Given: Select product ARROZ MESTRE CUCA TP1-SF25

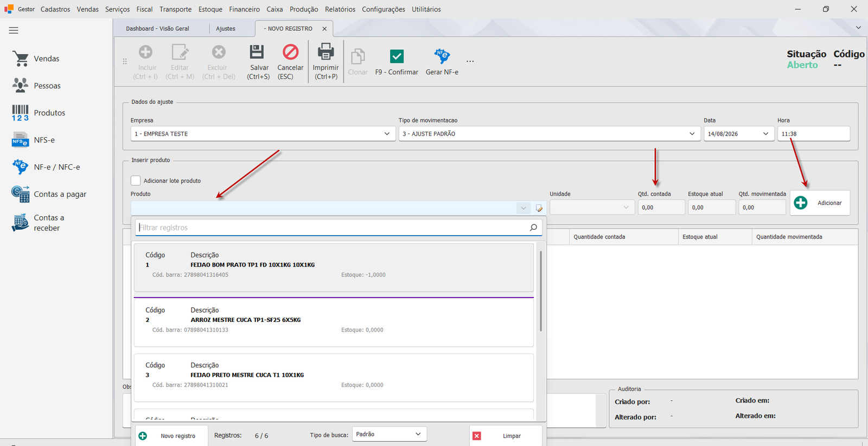Looking at the screenshot, I should tap(334, 322).
